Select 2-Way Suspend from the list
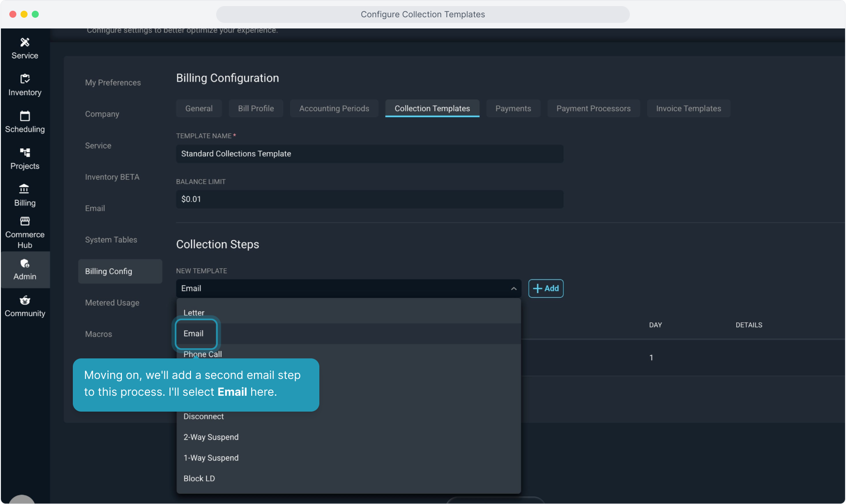This screenshot has height=504, width=846. (211, 437)
